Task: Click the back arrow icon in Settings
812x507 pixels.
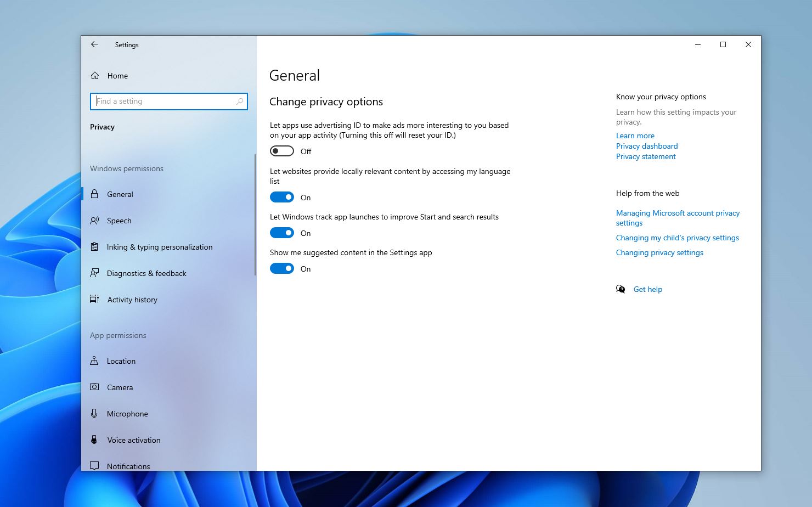Action: [x=94, y=44]
